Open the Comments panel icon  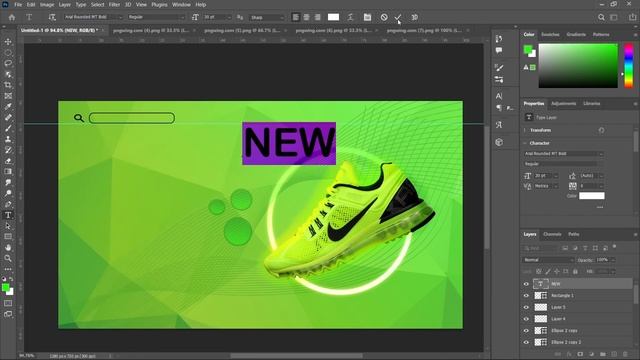(x=499, y=51)
